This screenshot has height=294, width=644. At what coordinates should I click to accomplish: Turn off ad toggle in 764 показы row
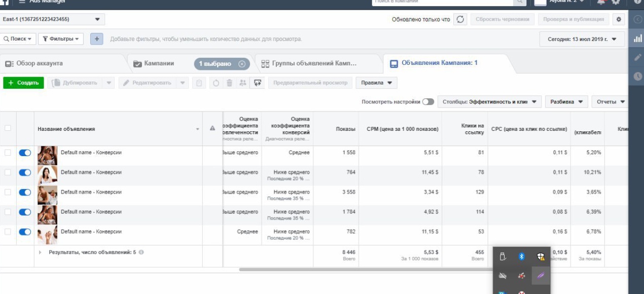point(25,172)
